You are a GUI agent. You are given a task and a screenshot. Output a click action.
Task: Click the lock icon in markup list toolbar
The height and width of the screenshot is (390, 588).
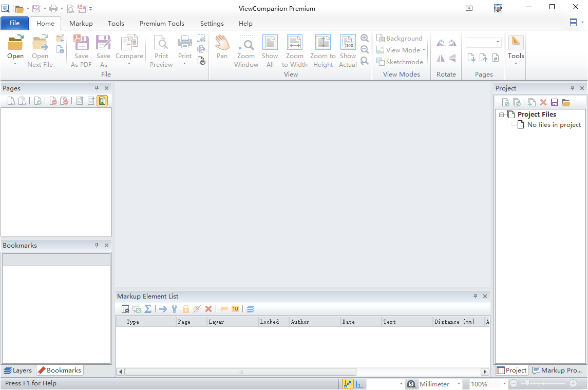pos(185,309)
